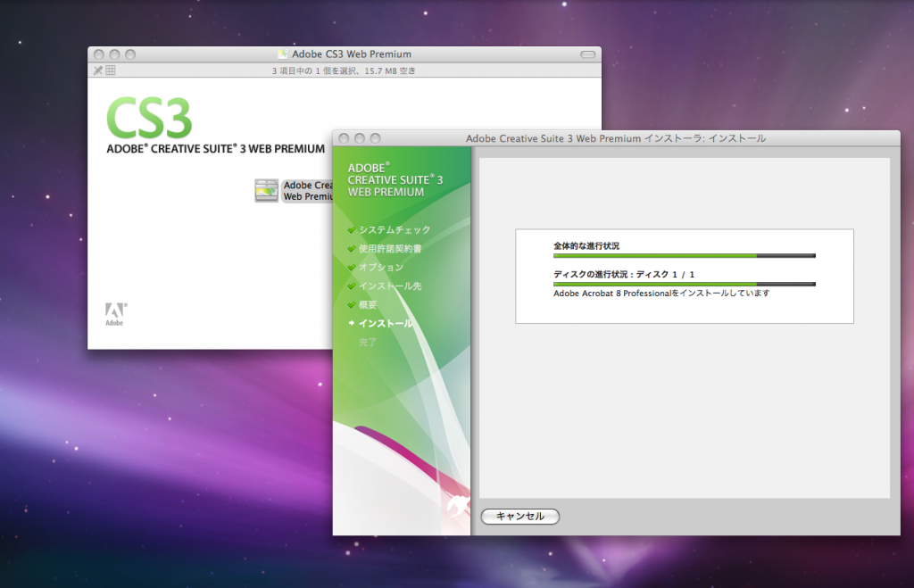Minimize the Adobe CS3 Web Premium Finder window

[115, 54]
